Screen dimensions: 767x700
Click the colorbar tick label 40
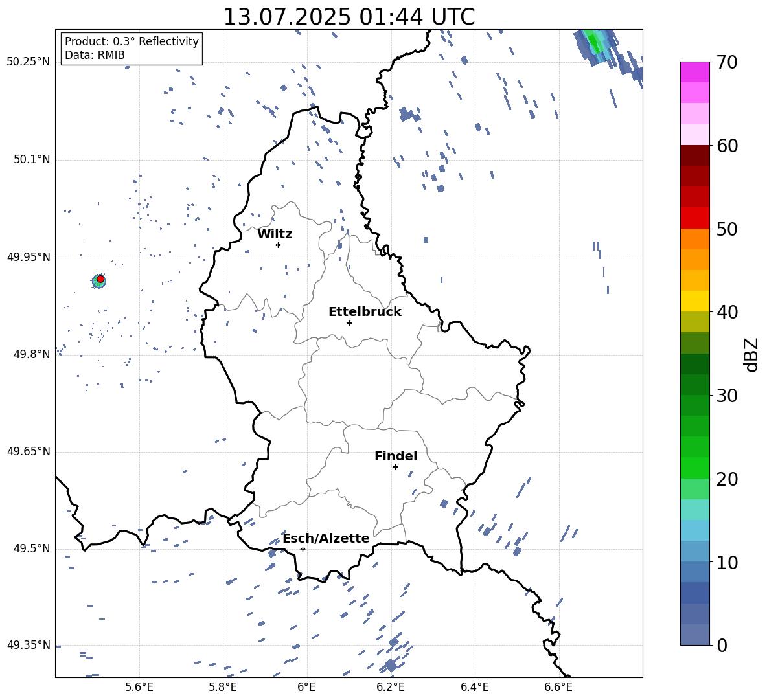tap(726, 312)
